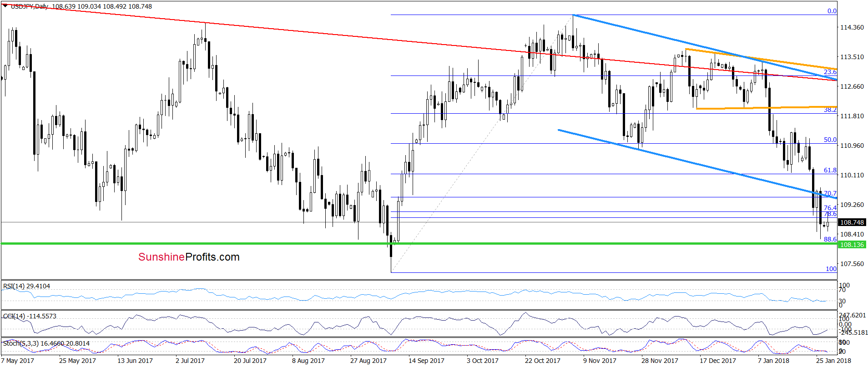Select the 50.0 Fibonacci level label
The width and height of the screenshot is (868, 367).
(830, 140)
